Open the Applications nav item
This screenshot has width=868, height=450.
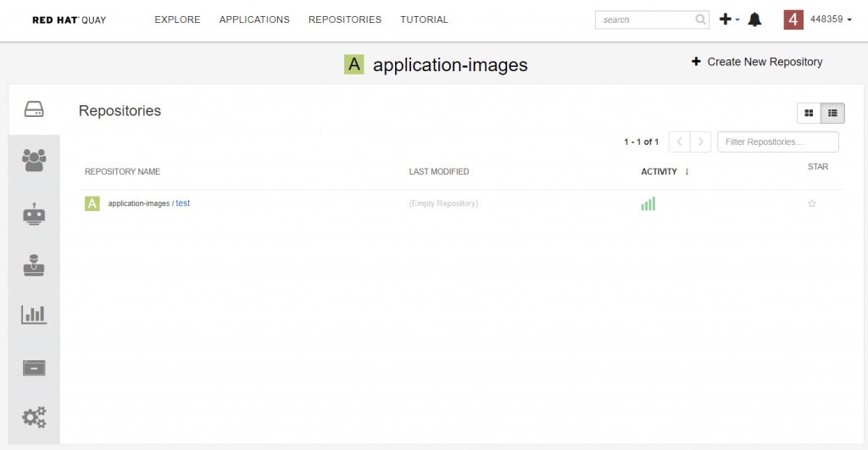point(254,20)
